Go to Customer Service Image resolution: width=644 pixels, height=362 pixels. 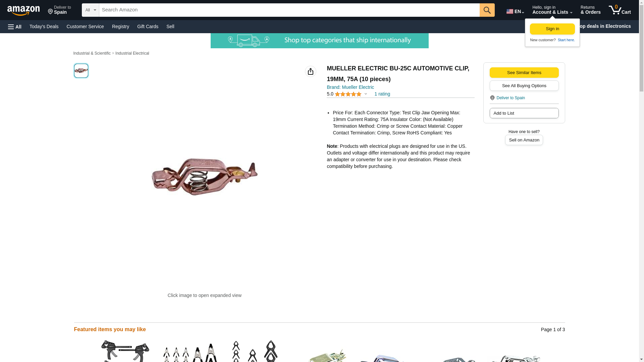pos(85,26)
